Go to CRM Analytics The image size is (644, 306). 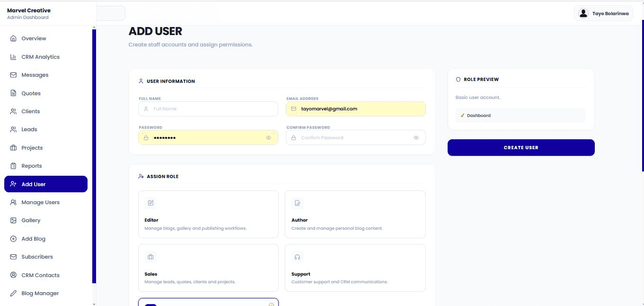(46, 57)
